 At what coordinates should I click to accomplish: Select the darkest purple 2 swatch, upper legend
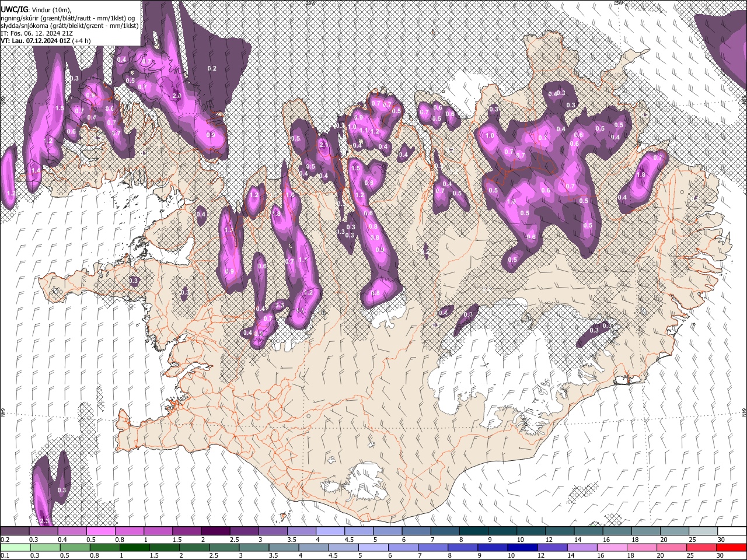point(215,531)
